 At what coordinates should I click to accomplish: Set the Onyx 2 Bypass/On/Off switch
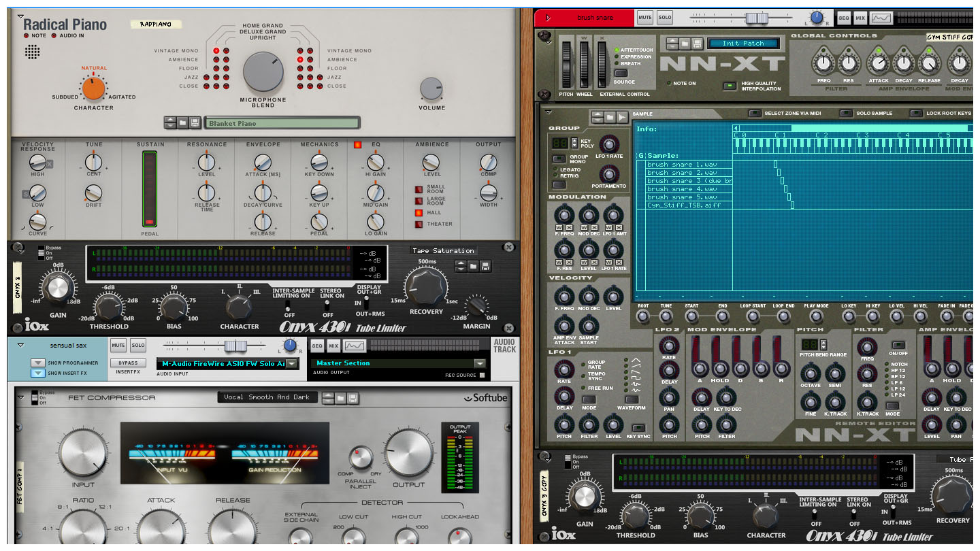pyautogui.click(x=41, y=253)
